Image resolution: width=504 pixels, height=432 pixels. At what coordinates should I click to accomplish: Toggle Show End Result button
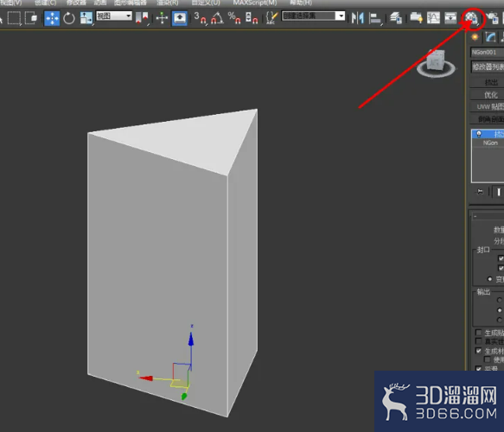tap(498, 192)
